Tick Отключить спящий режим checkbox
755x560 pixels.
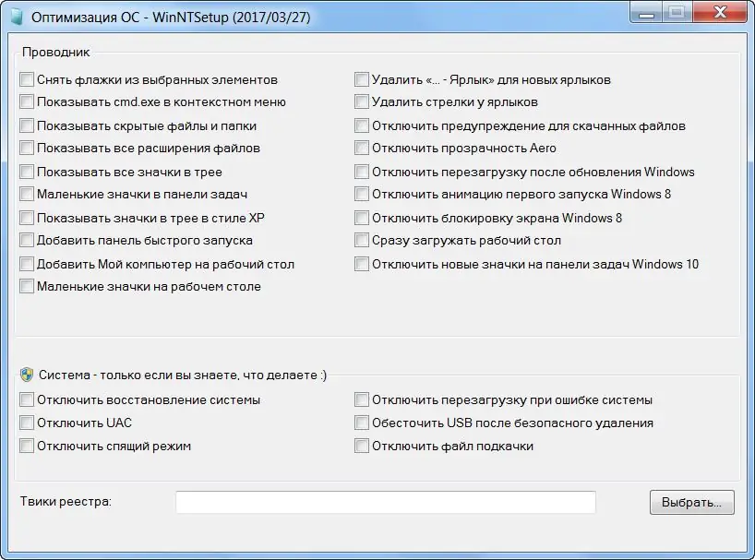(x=27, y=447)
